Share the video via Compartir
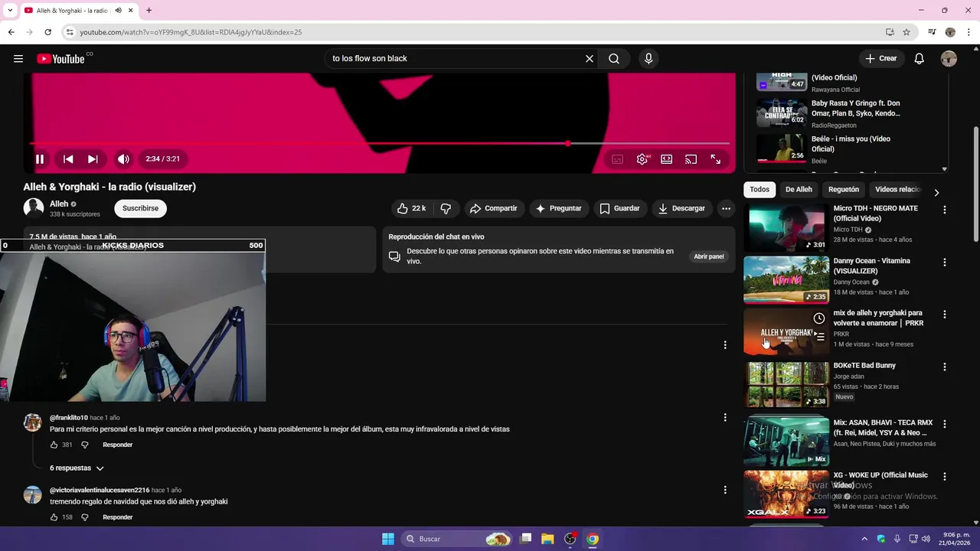Screen dimensions: 980x551 tap(493, 208)
